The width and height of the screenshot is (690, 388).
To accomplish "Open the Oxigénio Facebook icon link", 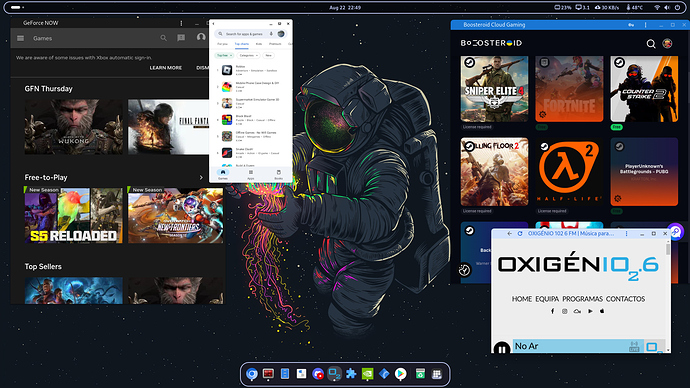I will point(553,311).
